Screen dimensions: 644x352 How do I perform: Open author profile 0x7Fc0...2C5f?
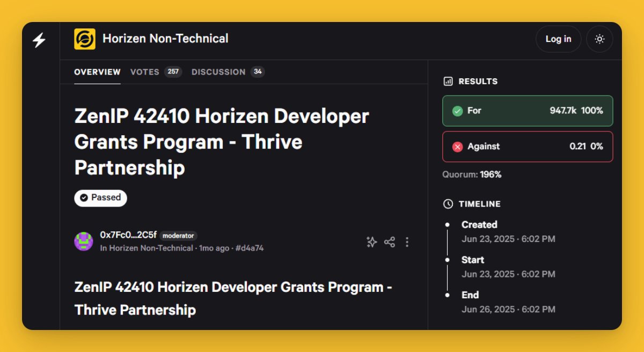(x=128, y=235)
